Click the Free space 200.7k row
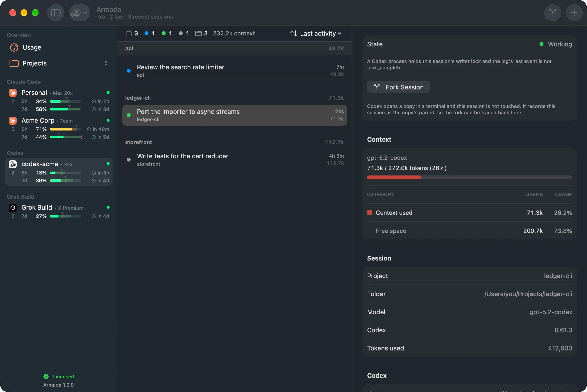 pos(469,231)
